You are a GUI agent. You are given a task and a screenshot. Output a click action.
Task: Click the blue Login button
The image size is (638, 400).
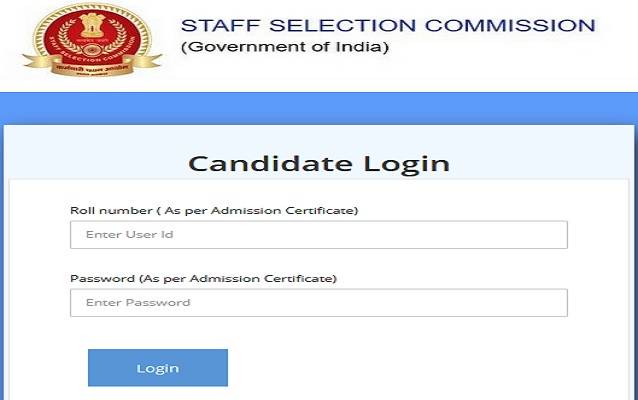click(158, 368)
